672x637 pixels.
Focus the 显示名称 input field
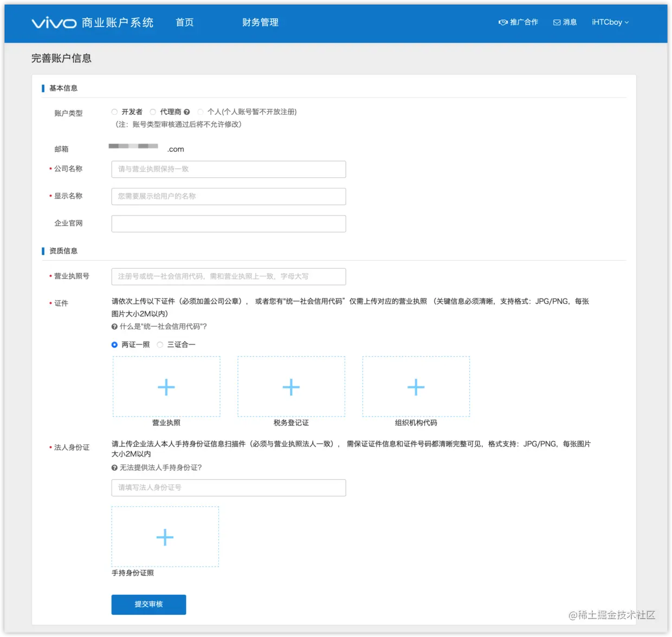pyautogui.click(x=229, y=196)
